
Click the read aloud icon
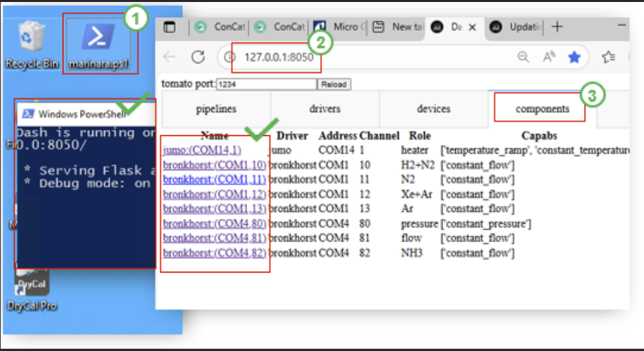point(549,57)
